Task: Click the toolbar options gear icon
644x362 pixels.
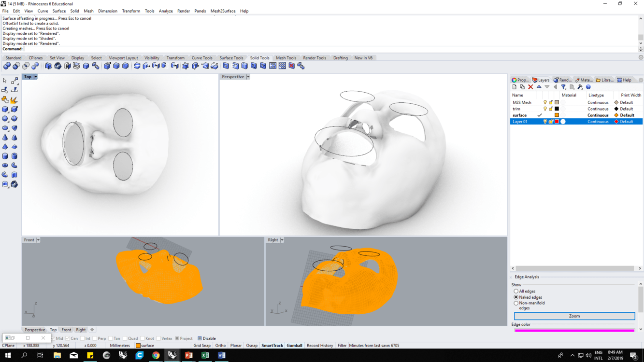Action: point(641,58)
